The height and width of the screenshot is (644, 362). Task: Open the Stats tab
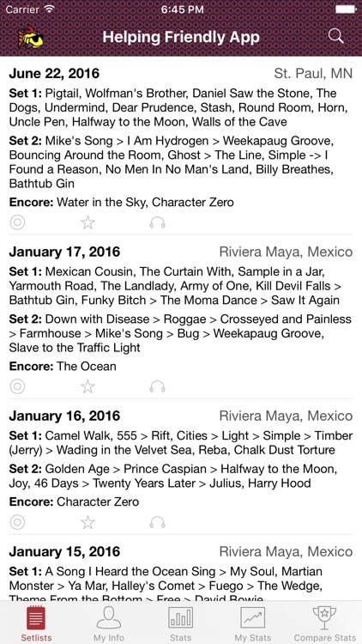click(180, 623)
